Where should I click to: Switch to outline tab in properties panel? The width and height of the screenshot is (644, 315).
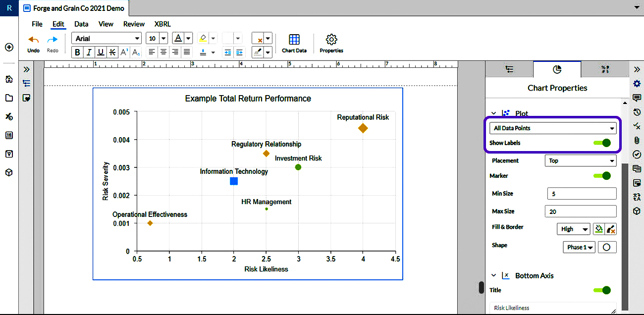pos(509,69)
